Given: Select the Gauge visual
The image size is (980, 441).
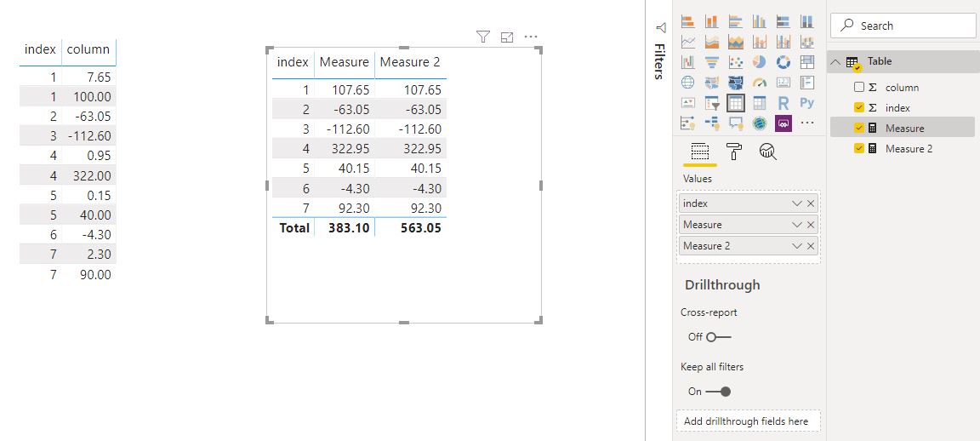Looking at the screenshot, I should pyautogui.click(x=760, y=82).
